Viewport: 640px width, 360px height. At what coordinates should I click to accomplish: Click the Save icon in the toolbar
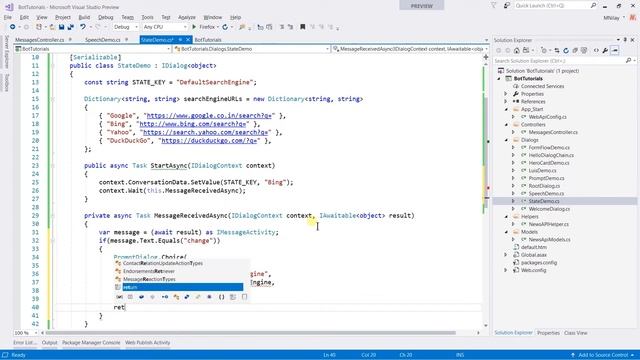[61, 27]
